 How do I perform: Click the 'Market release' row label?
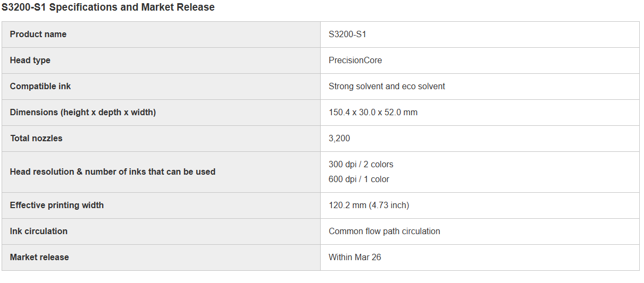(39, 258)
